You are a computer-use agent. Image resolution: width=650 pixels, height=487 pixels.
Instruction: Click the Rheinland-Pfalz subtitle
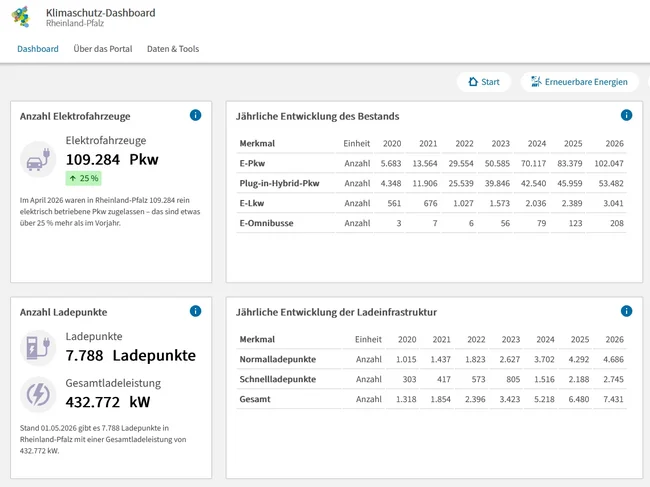coord(75,23)
